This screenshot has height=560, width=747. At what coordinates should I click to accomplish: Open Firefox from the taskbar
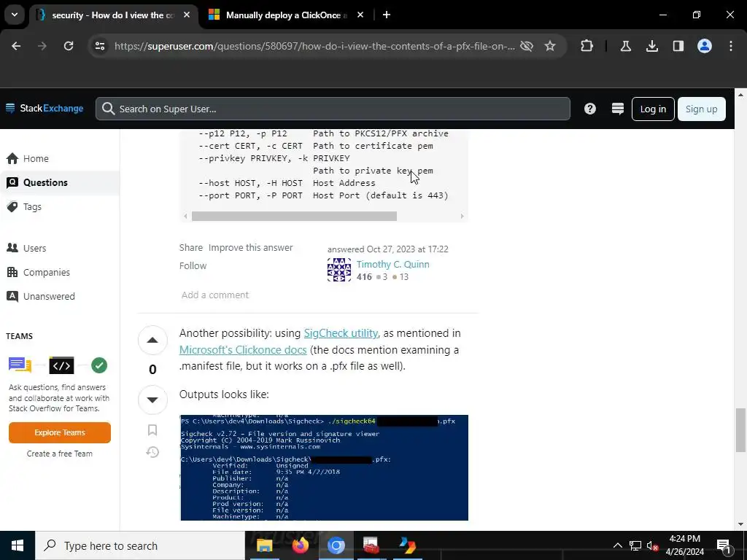[x=300, y=545]
